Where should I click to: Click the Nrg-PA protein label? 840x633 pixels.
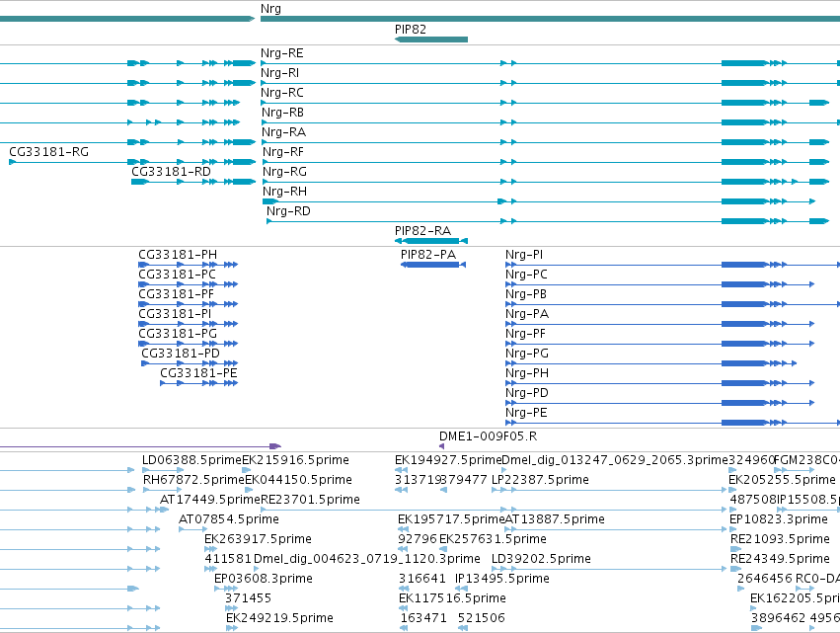(527, 314)
